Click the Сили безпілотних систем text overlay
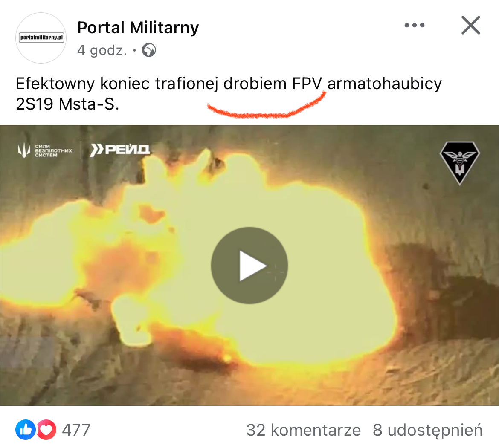Image resolution: width=499 pixels, height=448 pixels. 53,151
